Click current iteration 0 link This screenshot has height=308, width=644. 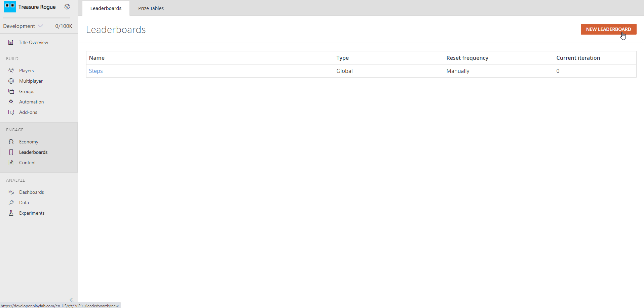coord(558,71)
